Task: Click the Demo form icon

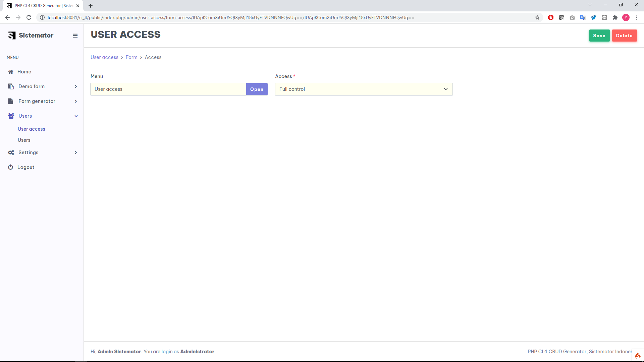Action: click(11, 86)
